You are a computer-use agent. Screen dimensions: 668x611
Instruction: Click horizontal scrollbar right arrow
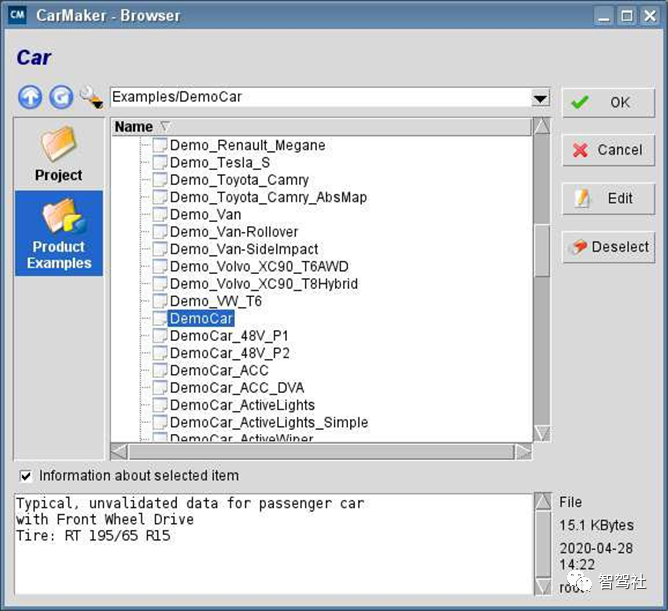pyautogui.click(x=523, y=452)
